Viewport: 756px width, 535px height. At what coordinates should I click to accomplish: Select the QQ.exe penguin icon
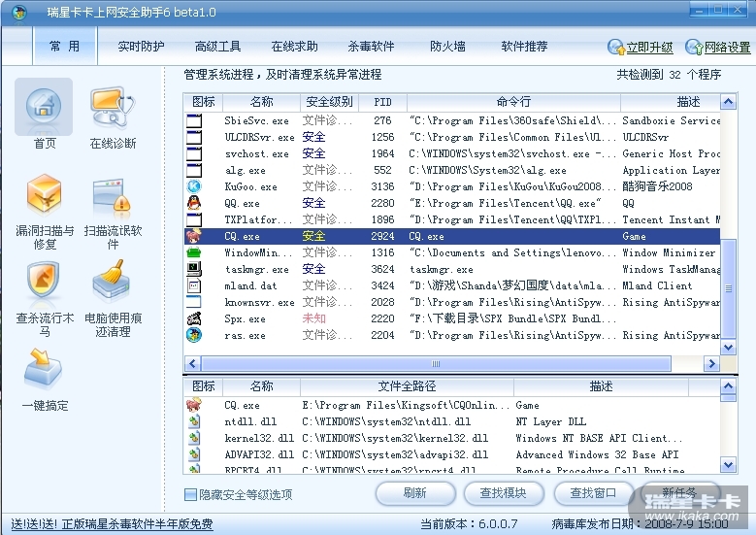click(194, 203)
